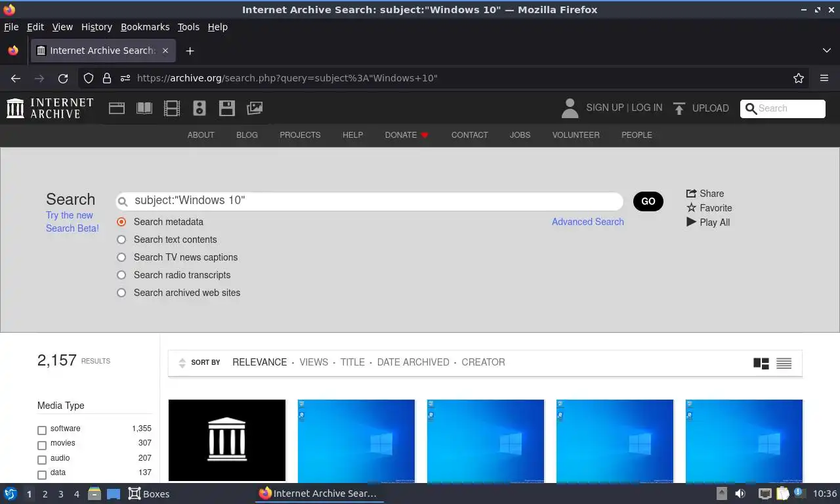
Task: Open the PROJECTS nav link
Action: [300, 135]
